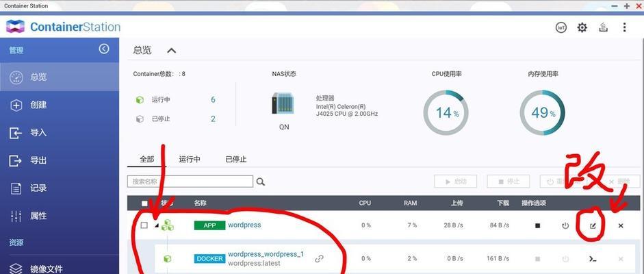
Task: Click the wordpress app cubes status icon
Action: coord(167,225)
